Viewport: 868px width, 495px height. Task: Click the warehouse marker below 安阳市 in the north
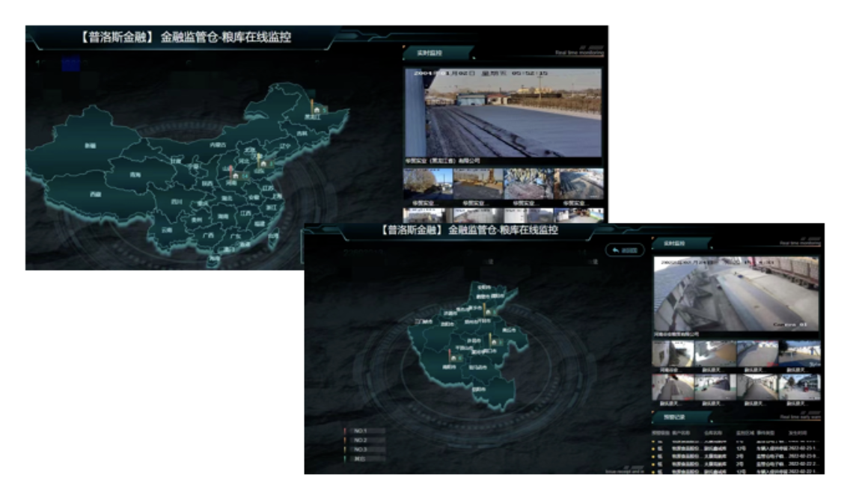(488, 312)
